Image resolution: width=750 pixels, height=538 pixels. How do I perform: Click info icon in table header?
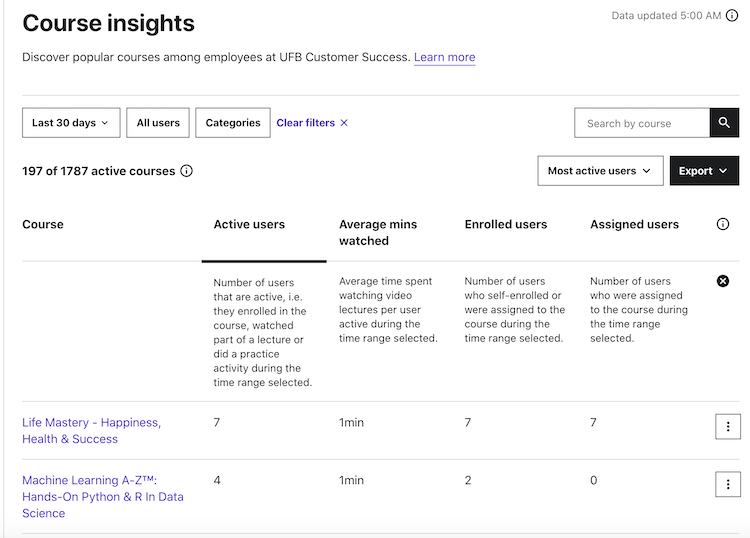pos(723,225)
